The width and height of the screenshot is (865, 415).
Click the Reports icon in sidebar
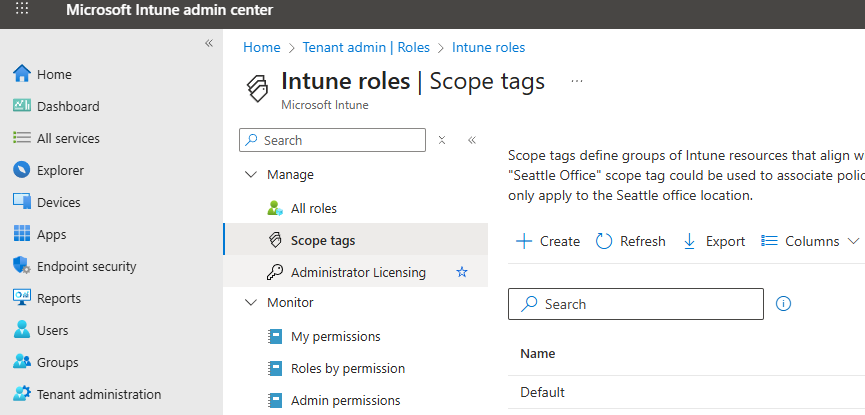[22, 299]
